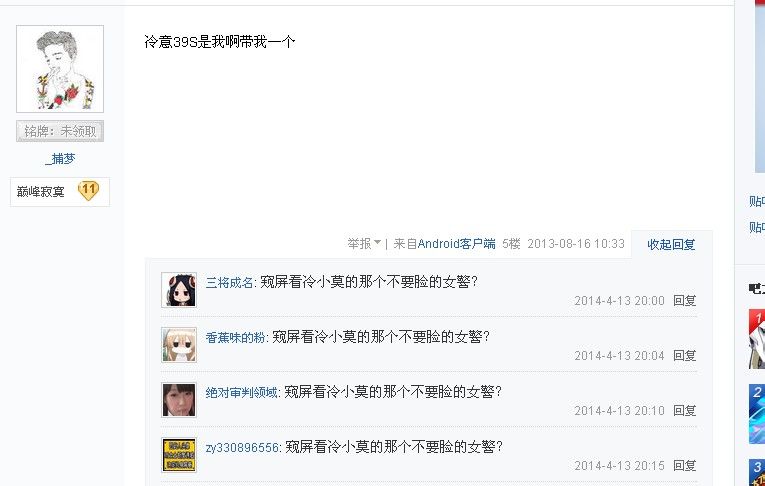Reply to the 20:10 comment

pos(684,411)
